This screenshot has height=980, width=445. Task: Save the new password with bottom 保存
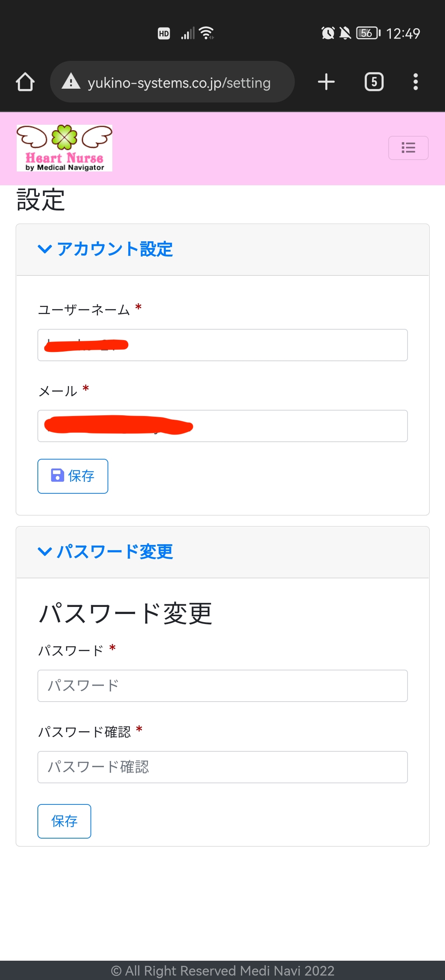64,821
